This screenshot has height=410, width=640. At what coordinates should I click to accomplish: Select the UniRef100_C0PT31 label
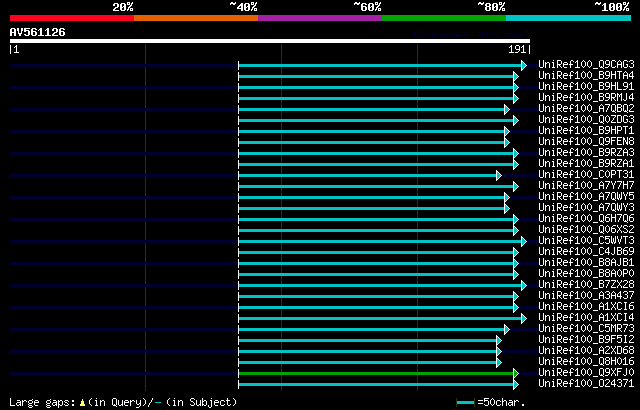[586, 175]
